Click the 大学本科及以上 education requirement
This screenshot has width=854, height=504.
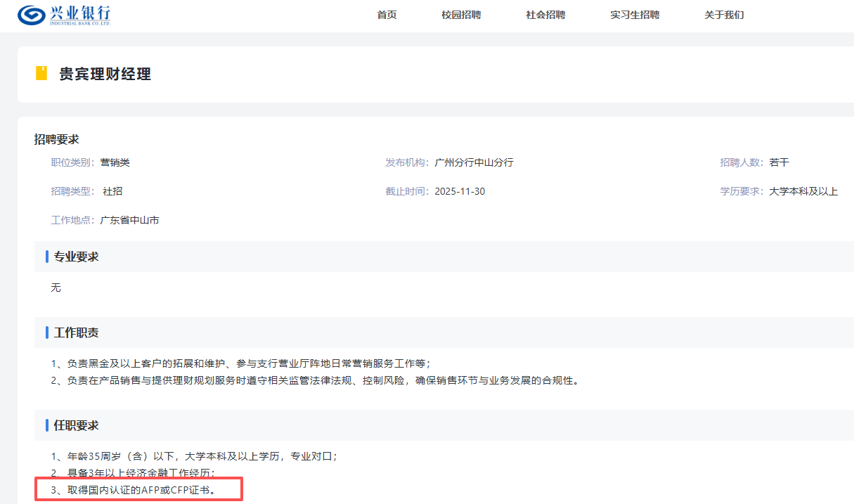coord(803,191)
